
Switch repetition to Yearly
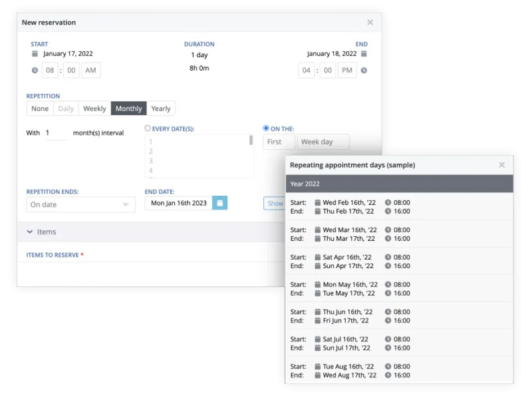coord(161,108)
